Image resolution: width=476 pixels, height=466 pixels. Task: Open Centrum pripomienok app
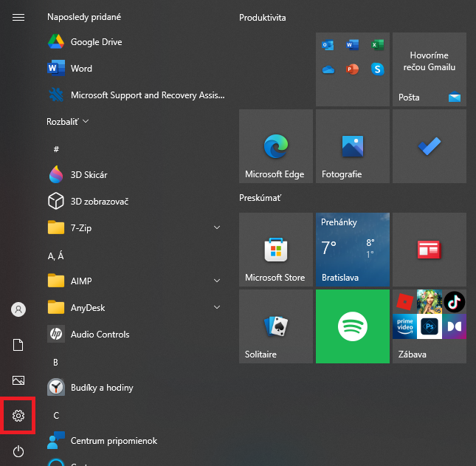135,440
